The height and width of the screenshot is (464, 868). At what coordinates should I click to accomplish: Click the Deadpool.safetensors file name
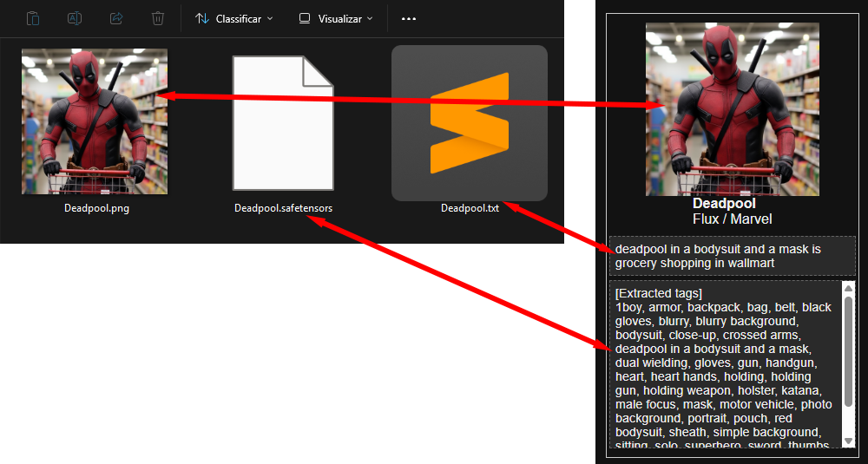click(x=284, y=208)
